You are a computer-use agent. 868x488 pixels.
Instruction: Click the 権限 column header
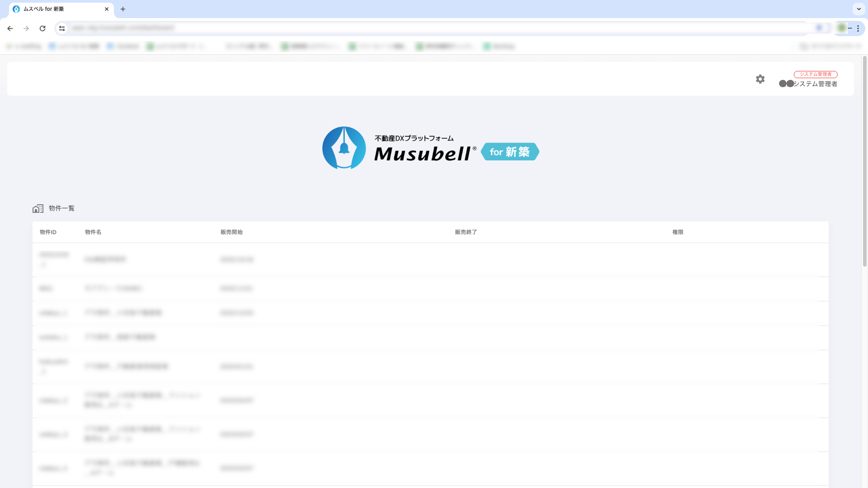678,232
